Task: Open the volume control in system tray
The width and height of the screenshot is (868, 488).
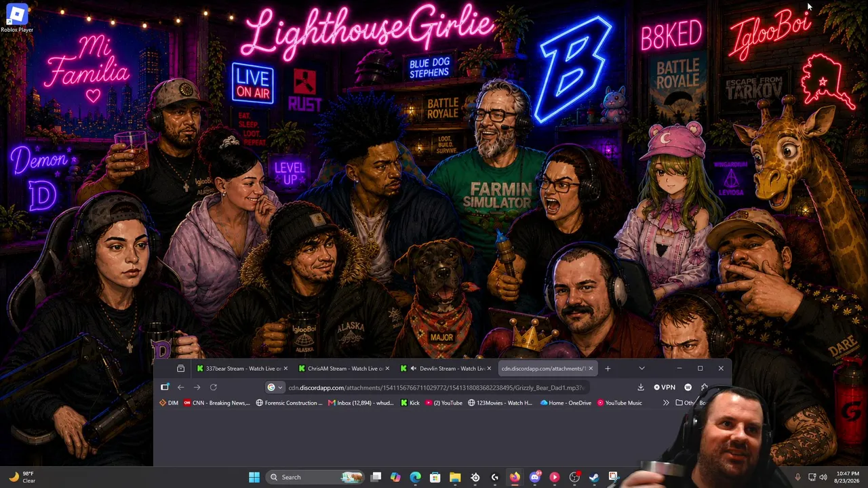Action: [823, 477]
